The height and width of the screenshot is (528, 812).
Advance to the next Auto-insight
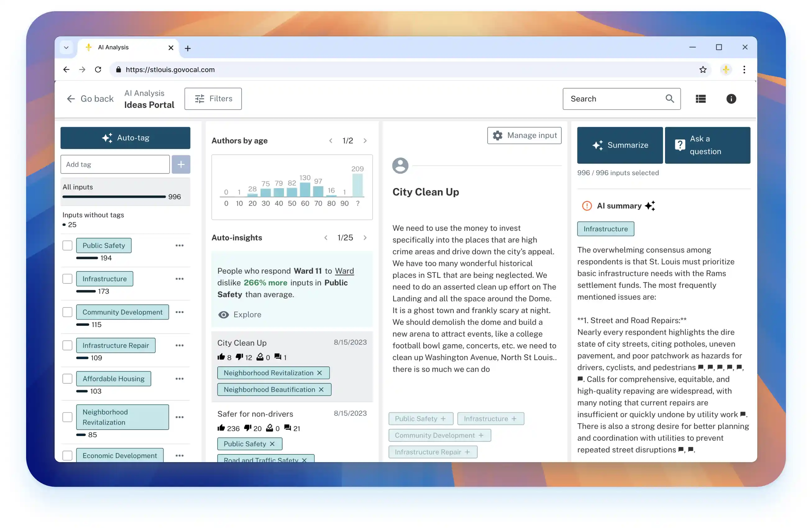tap(365, 238)
